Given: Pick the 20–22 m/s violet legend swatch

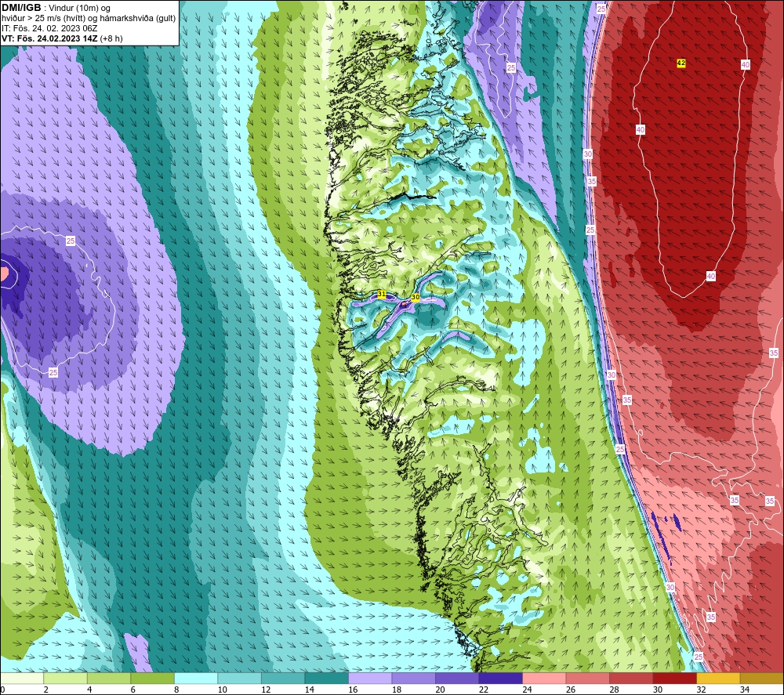Looking at the screenshot, I should pyautogui.click(x=456, y=678).
